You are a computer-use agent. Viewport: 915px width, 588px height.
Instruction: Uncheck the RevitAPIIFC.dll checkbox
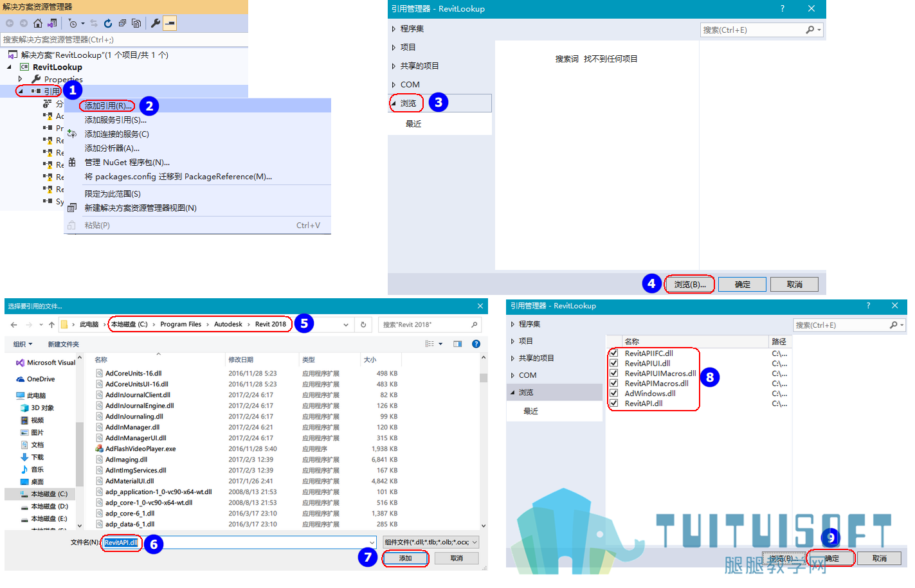(614, 353)
